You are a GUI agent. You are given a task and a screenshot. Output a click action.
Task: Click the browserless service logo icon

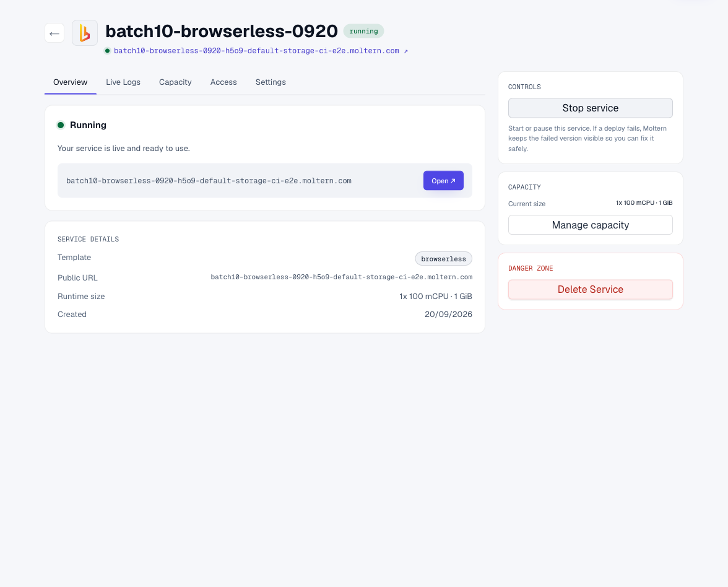coord(84,33)
